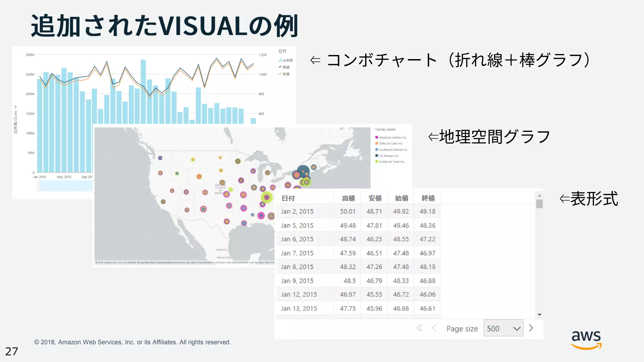Click the 高値 line legend icon
Image resolution: width=644 pixels, height=362 pixels.
(x=280, y=67)
